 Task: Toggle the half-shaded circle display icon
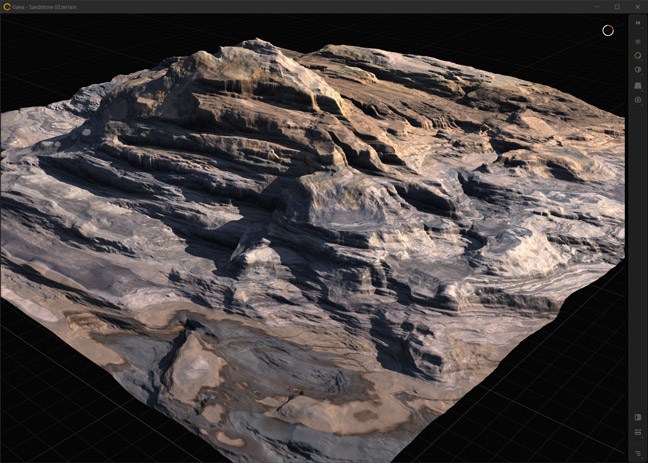tap(638, 70)
